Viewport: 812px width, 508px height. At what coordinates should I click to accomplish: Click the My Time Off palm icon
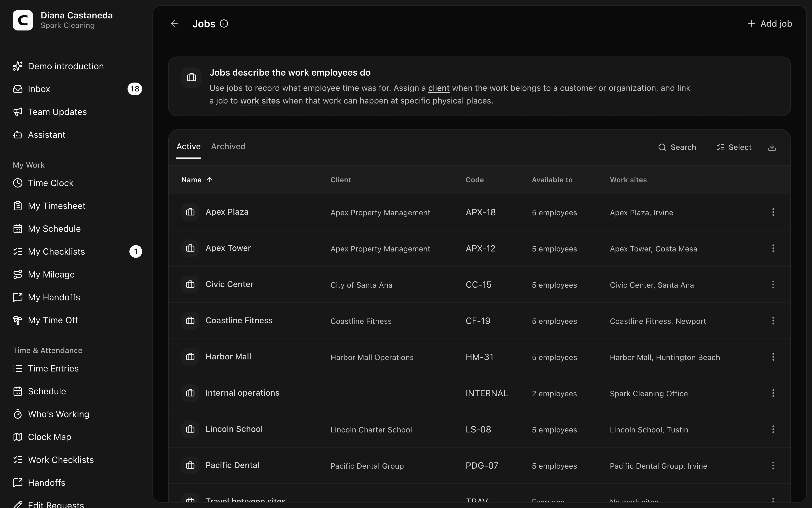18,320
